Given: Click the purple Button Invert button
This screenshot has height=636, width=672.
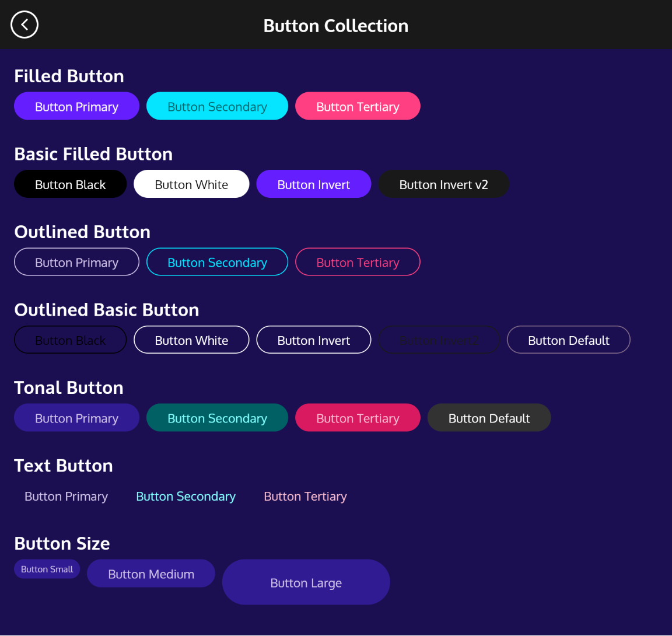Looking at the screenshot, I should 313,184.
